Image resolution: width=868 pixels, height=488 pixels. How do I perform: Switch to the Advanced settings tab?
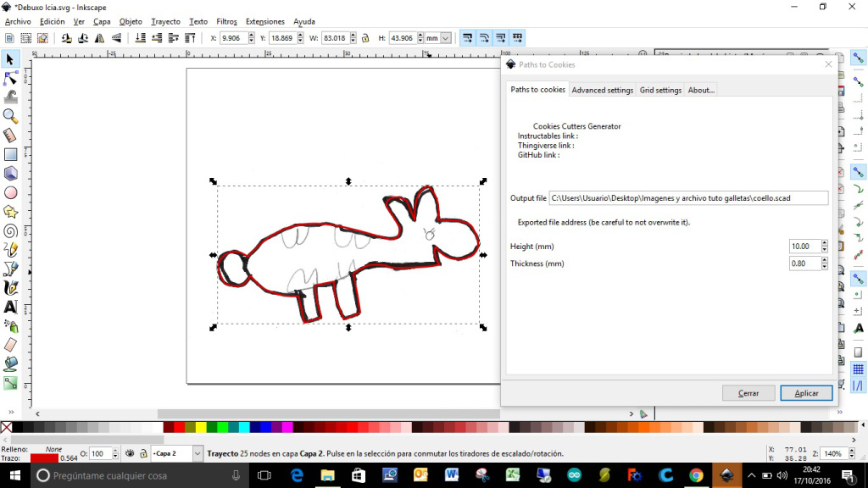point(602,90)
